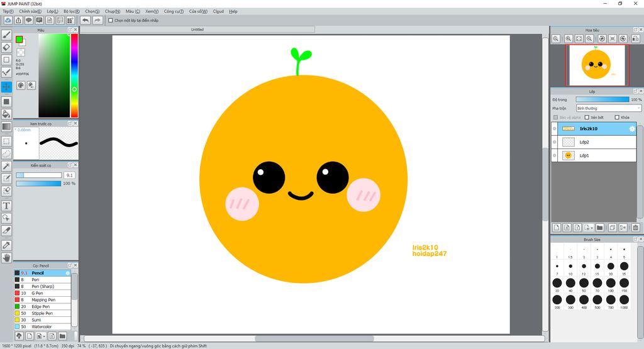Viewport: 644px width, 349px height.
Task: Click the foreground green color swatch
Action: tap(19, 40)
